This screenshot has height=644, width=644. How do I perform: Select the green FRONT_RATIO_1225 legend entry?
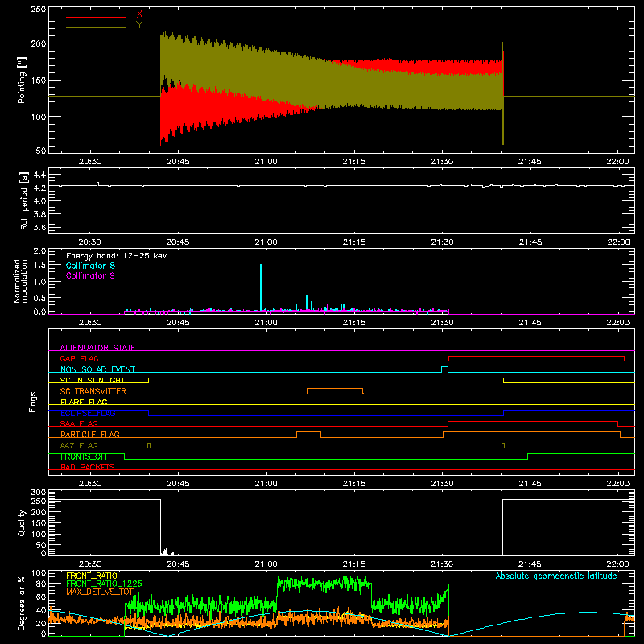(104, 584)
